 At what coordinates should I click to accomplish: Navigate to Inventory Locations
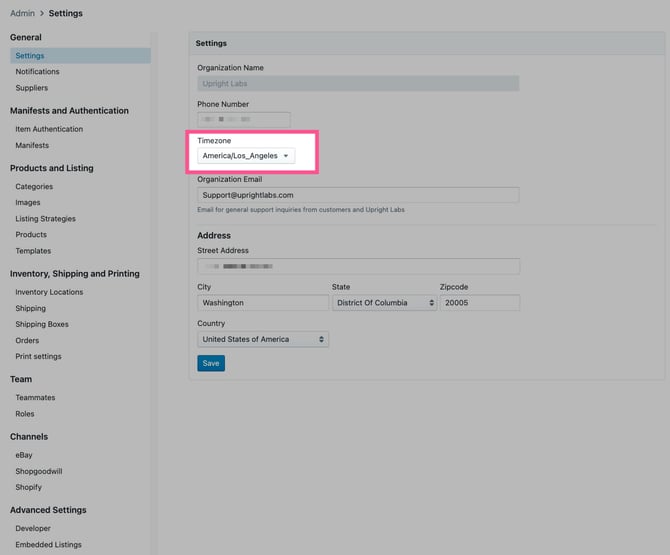click(49, 292)
